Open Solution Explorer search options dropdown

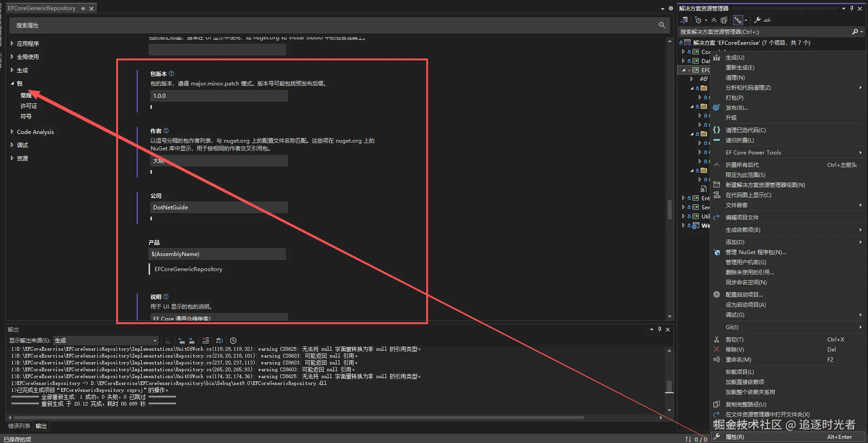coord(862,32)
